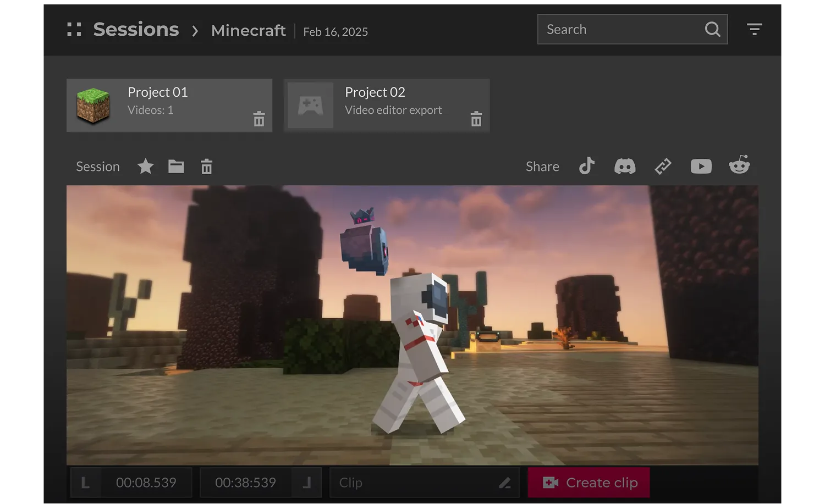Viewport: 825px width, 504px height.
Task: Delete the session with trash icon
Action: (206, 166)
